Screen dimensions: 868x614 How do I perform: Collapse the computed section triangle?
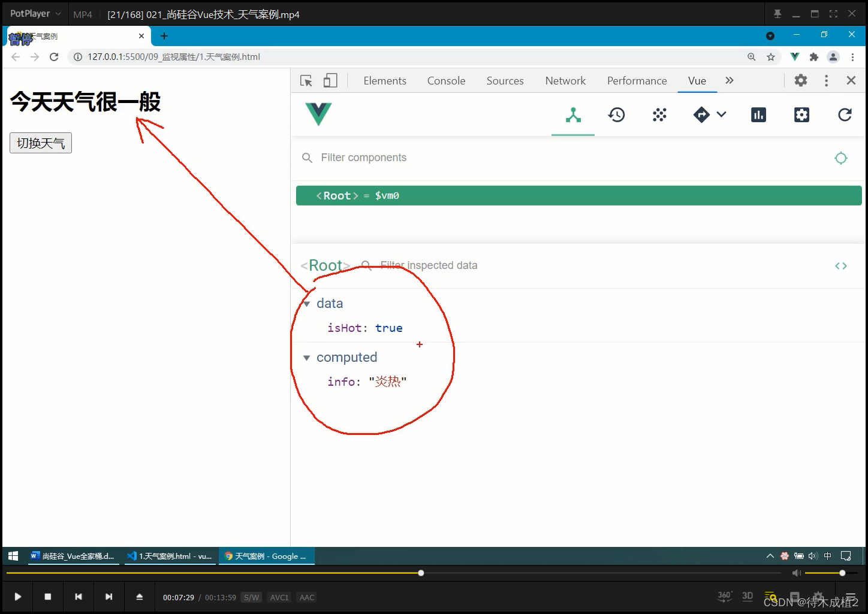coord(306,358)
